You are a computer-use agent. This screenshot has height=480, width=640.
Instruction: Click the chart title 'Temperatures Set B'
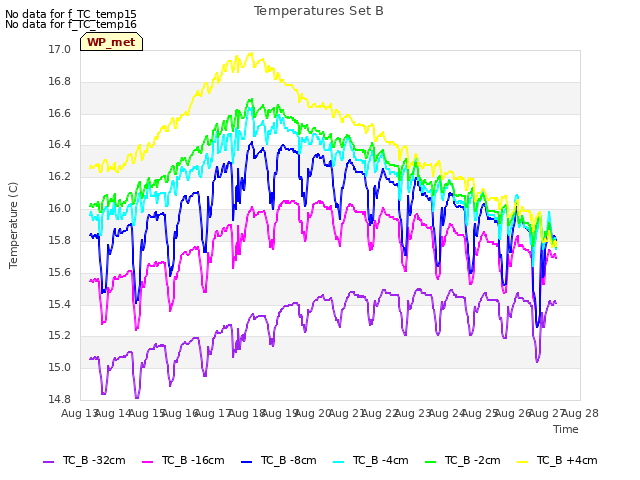coord(319,11)
